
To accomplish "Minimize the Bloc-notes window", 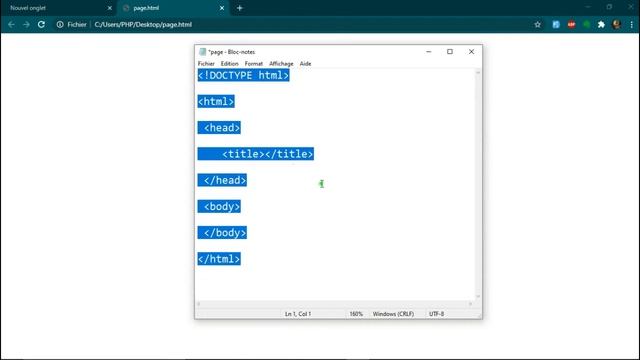I will point(429,52).
